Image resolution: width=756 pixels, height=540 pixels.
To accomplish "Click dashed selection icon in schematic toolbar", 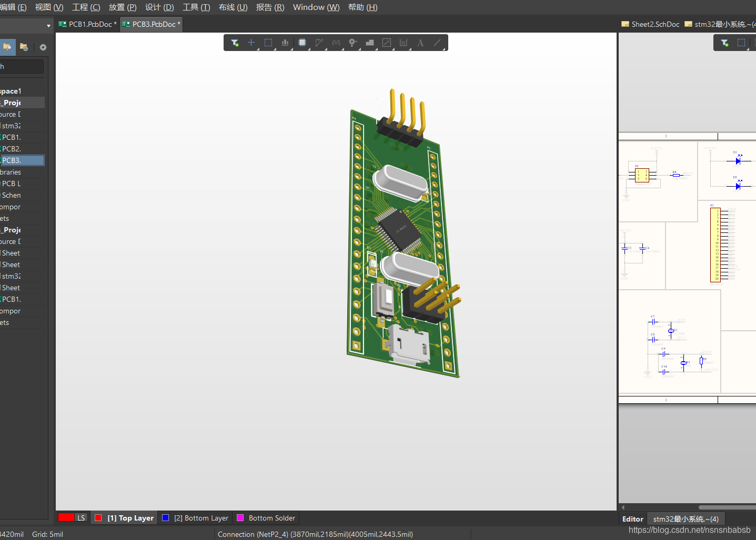I will (x=741, y=43).
